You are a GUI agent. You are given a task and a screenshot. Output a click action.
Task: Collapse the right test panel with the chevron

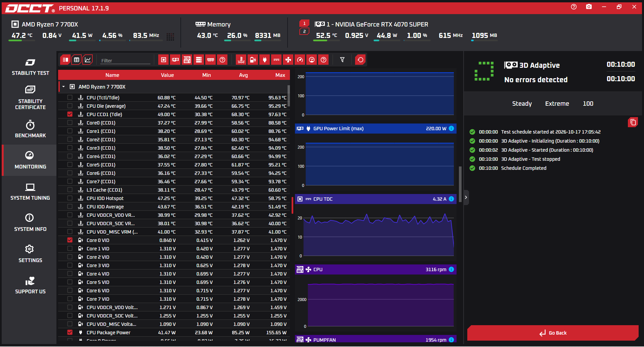[x=466, y=197]
